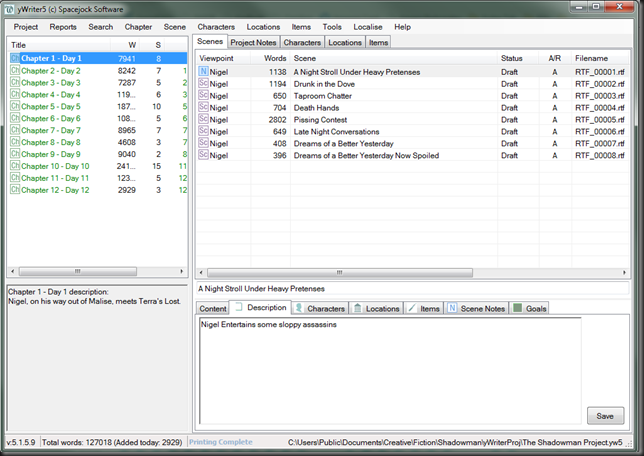Switch to the Project Notes tab
644x456 pixels.
pos(253,42)
